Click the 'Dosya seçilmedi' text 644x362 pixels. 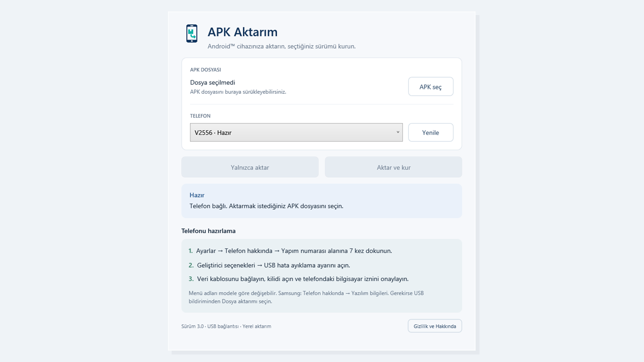pos(213,82)
